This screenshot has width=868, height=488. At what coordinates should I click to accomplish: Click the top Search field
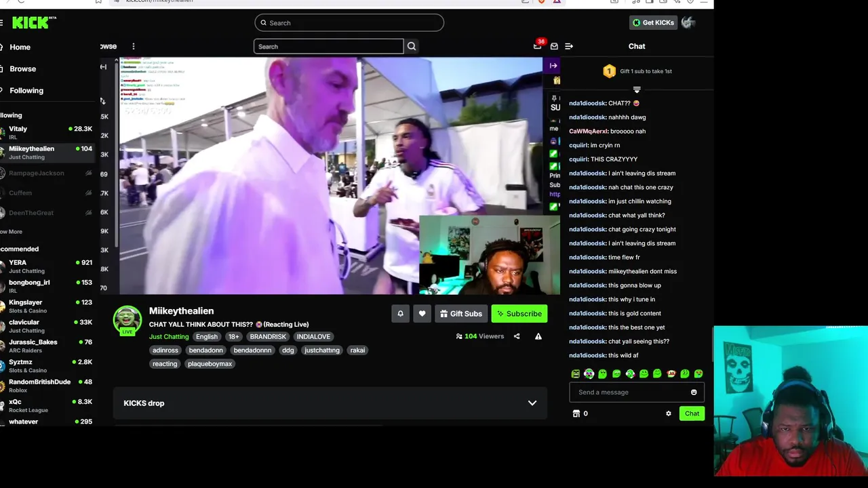point(349,23)
